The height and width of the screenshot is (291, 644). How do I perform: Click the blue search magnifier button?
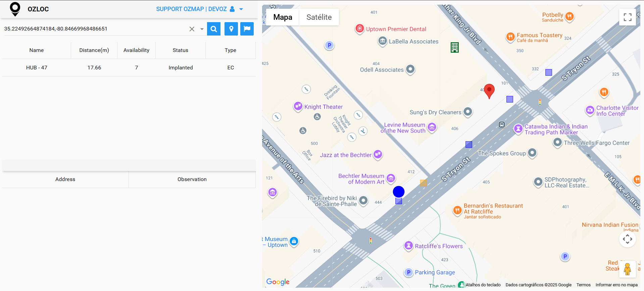(214, 29)
